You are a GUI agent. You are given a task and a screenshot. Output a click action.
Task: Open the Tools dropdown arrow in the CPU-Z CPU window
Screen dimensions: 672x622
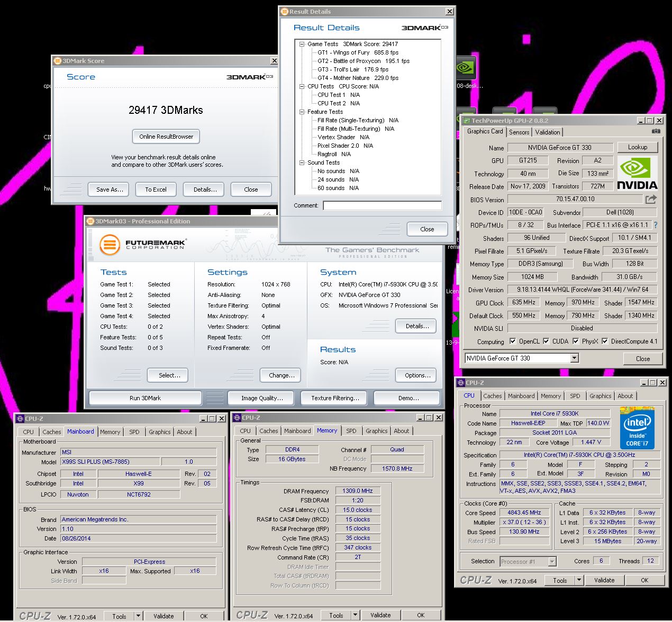tap(579, 580)
